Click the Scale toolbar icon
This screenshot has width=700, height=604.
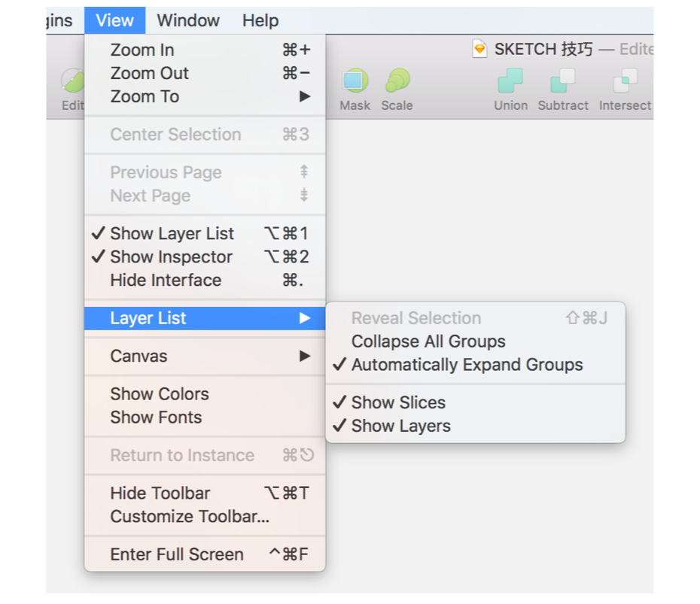pyautogui.click(x=397, y=80)
